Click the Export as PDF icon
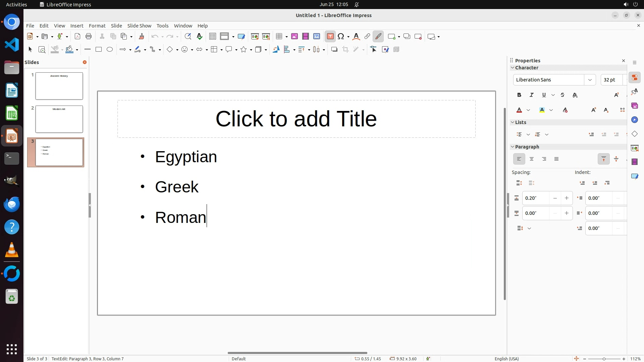This screenshot has height=362, width=644. point(77,37)
